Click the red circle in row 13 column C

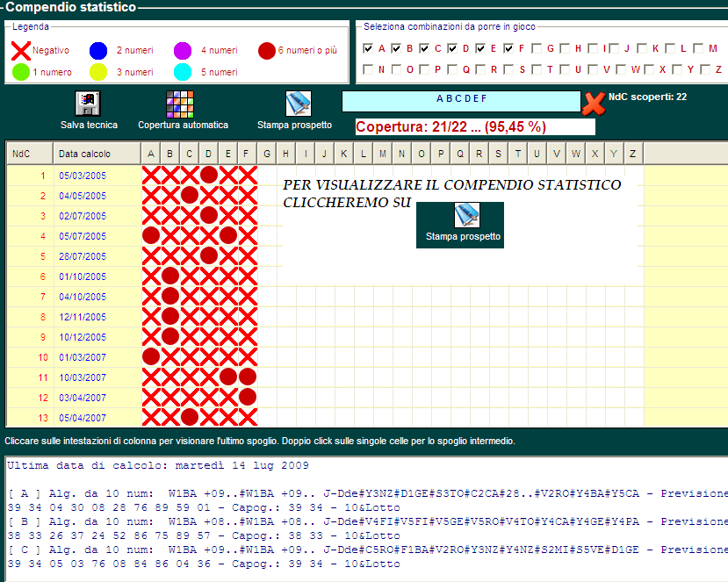coord(190,417)
